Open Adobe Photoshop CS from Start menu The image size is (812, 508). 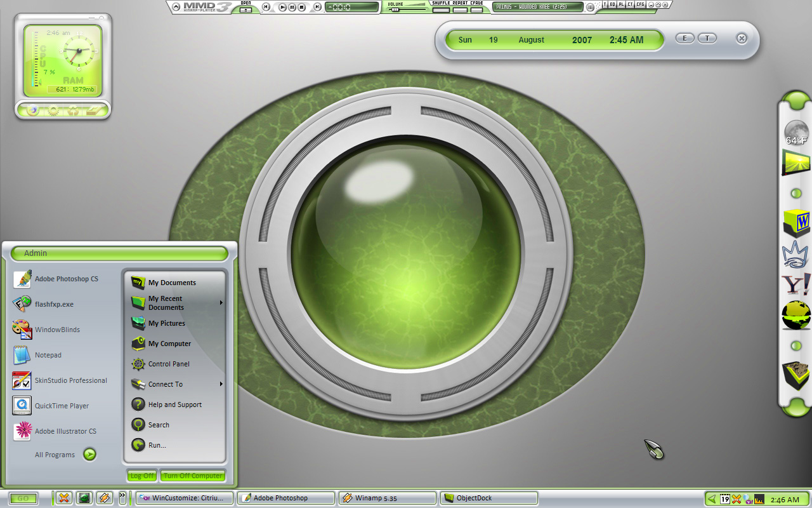(x=57, y=279)
